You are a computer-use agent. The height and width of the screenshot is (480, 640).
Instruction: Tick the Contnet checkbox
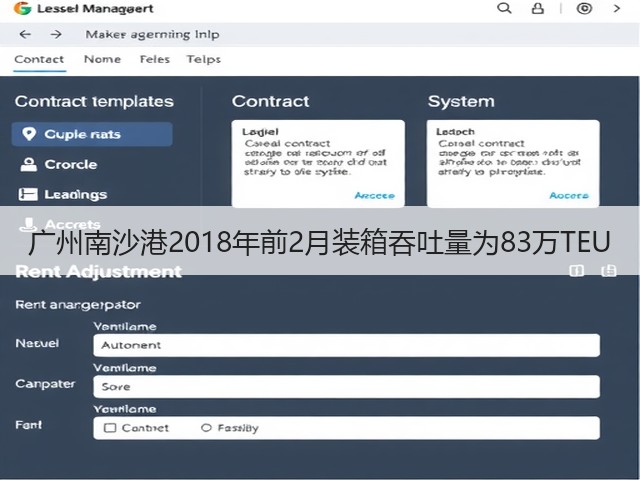click(x=110, y=428)
